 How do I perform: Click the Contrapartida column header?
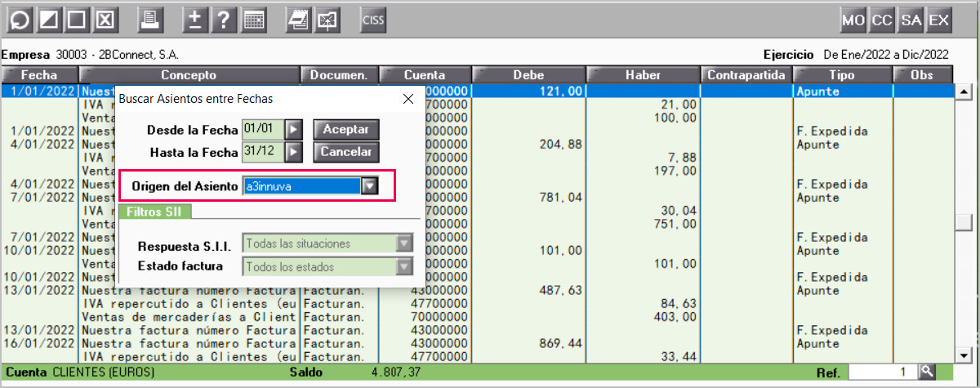pyautogui.click(x=746, y=75)
